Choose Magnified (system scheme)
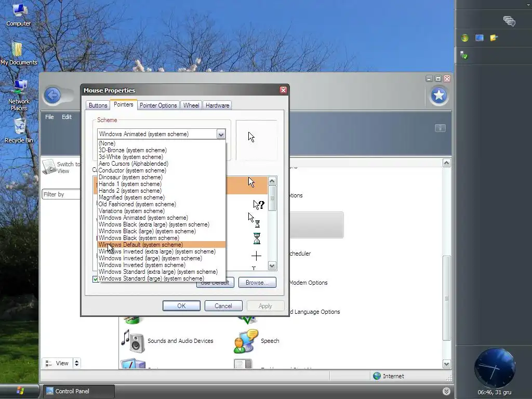This screenshot has width=532, height=399. [x=162, y=197]
